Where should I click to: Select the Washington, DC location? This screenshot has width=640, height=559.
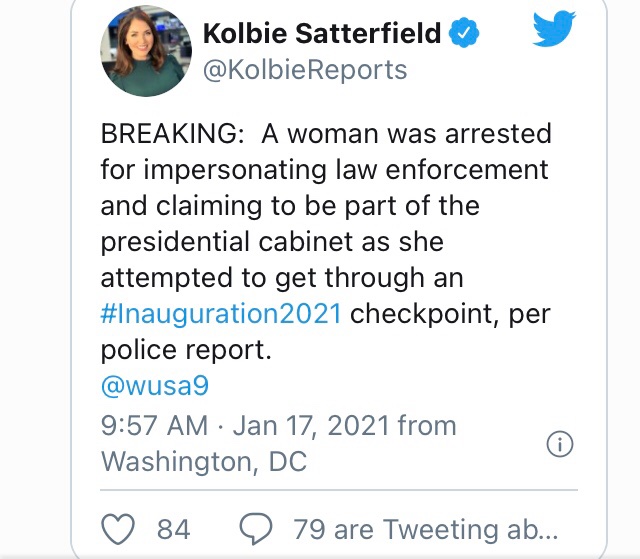pyautogui.click(x=204, y=461)
